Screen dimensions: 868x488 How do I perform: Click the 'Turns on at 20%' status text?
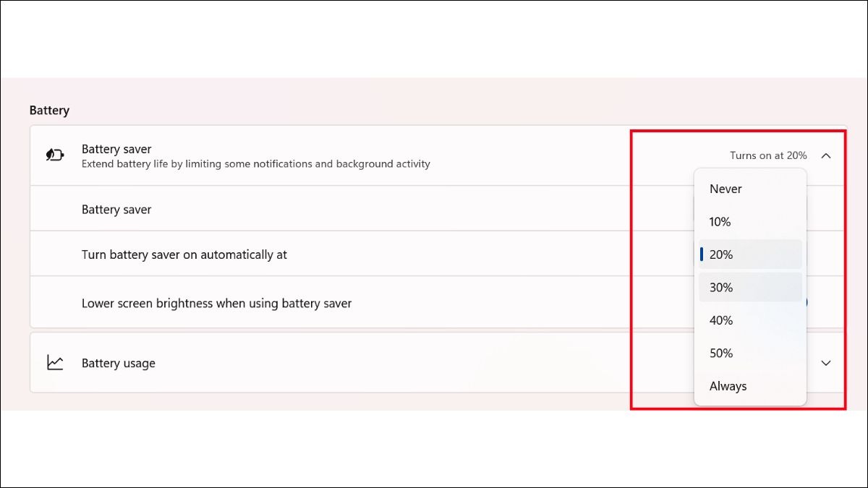(768, 155)
